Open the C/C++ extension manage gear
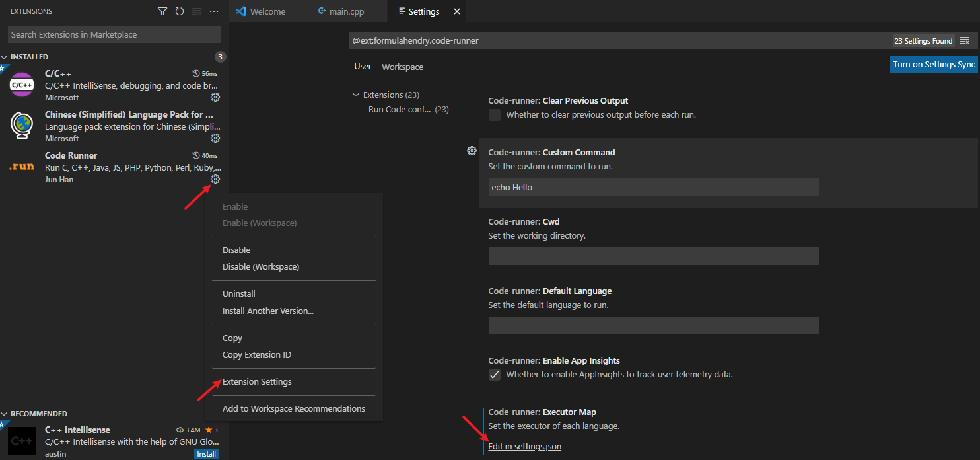Screen dimensions: 980x460 pos(215,97)
